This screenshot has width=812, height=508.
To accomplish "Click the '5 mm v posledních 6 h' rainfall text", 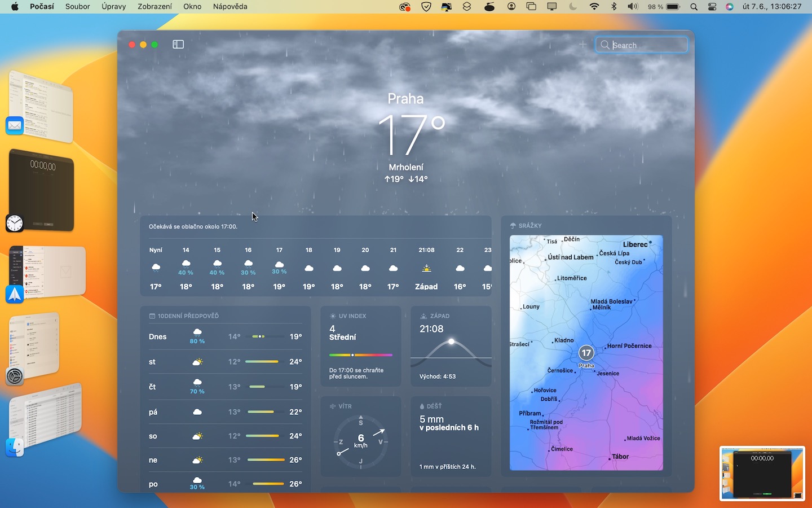I will (449, 423).
